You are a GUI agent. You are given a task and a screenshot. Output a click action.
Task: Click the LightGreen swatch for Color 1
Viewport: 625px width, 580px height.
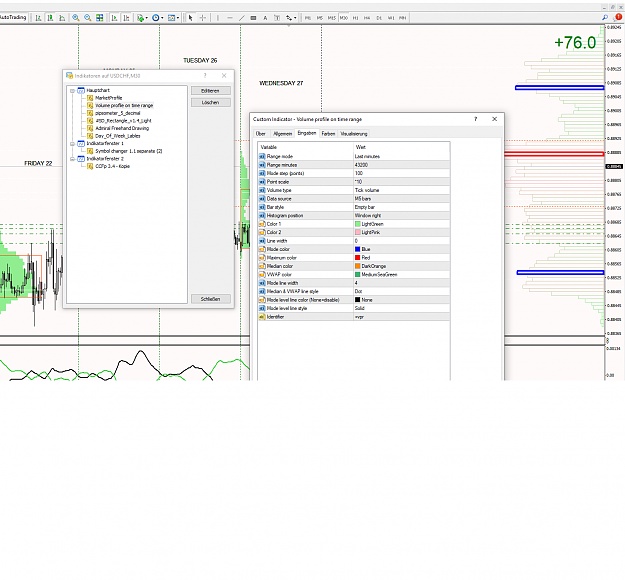[x=358, y=224]
